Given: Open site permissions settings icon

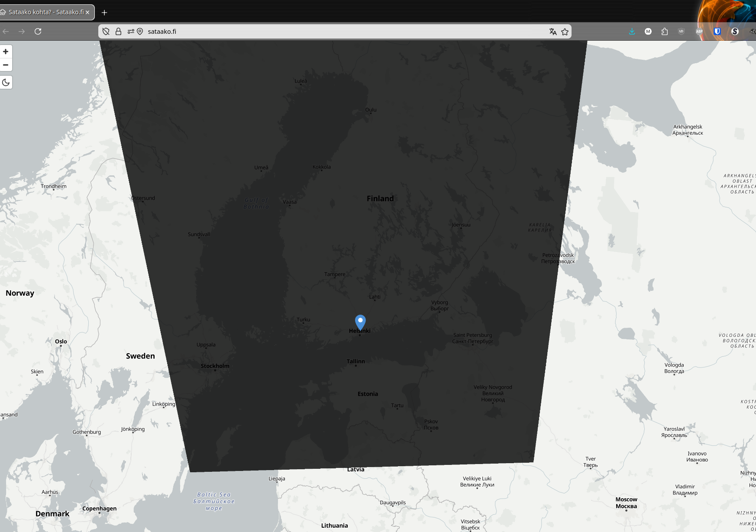Looking at the screenshot, I should (130, 32).
